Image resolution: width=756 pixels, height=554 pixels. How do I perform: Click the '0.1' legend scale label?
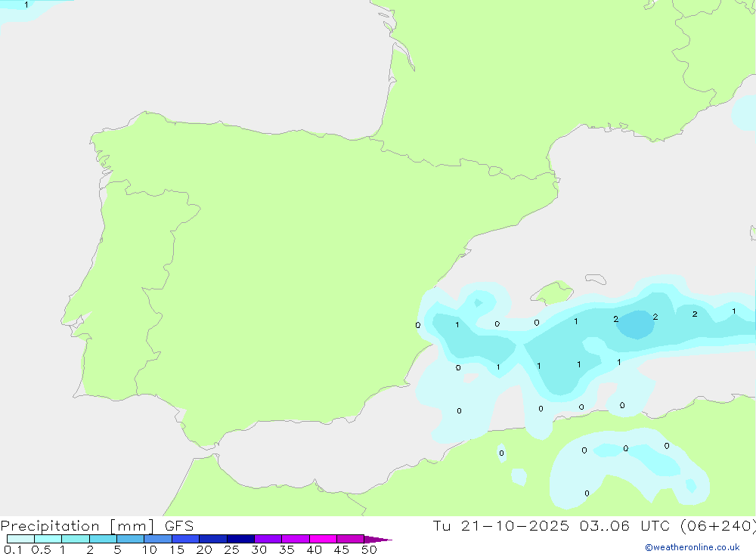[13, 549]
